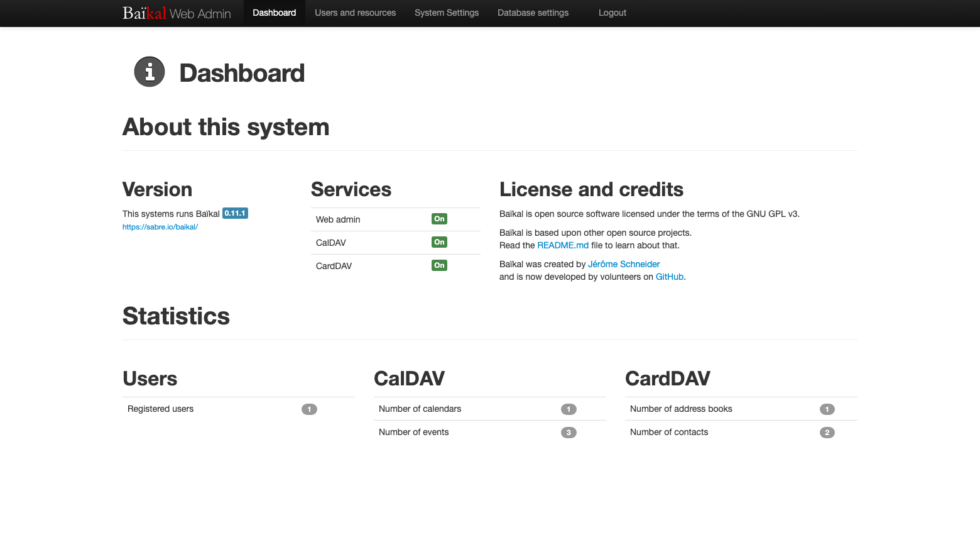Select the 'Registered users' label
Screen dimensions: 980x552
pos(160,409)
